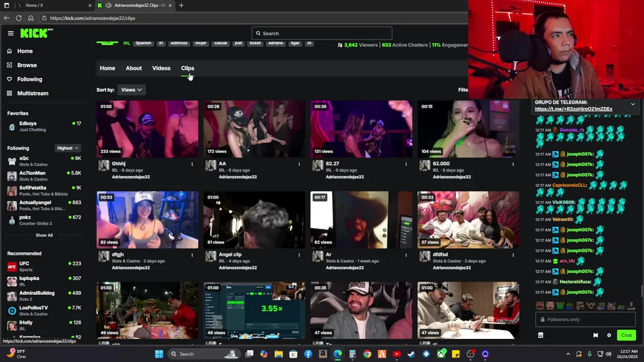The width and height of the screenshot is (644, 362).
Task: Open the three-dot menu for the Ghhhj clip
Action: coord(192,164)
